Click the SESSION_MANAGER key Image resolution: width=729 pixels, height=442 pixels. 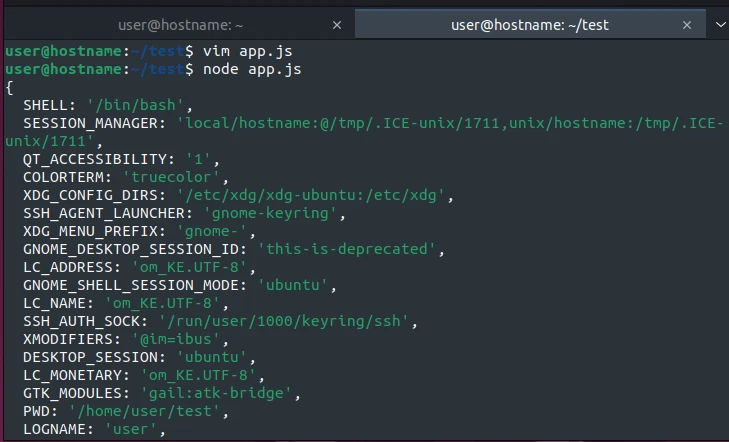[95, 123]
